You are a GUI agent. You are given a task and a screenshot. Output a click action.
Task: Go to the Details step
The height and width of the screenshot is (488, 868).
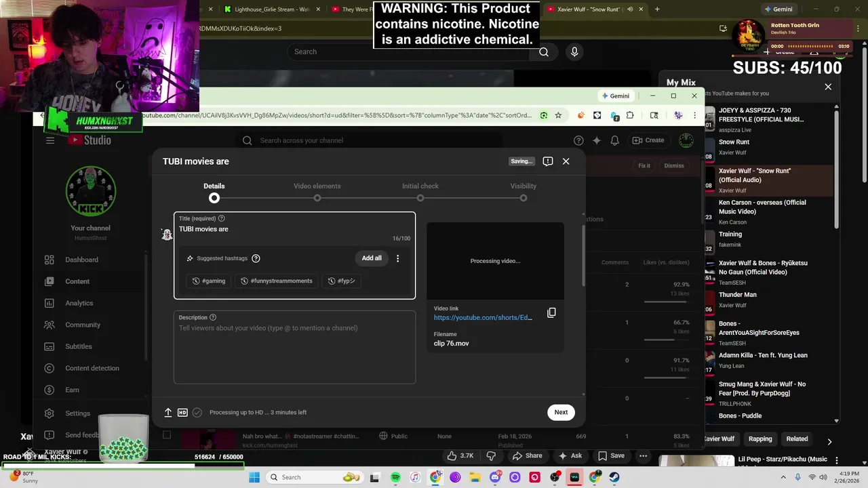click(x=214, y=192)
